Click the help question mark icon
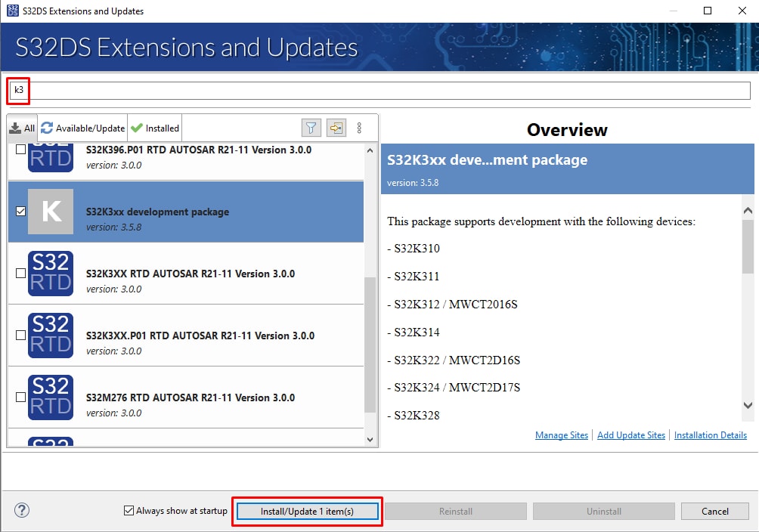Screen dimensions: 759x532 point(22,511)
